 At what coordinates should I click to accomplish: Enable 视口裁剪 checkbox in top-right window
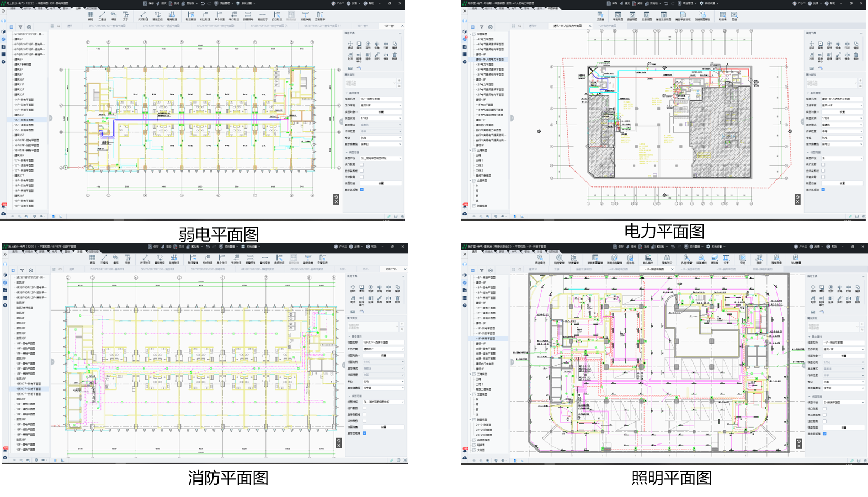point(823,164)
